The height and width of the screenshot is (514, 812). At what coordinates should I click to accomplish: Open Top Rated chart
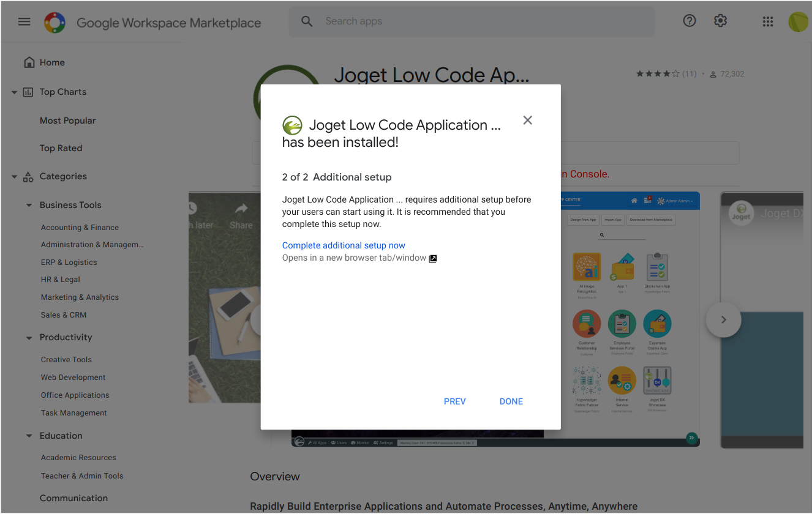pyautogui.click(x=61, y=148)
